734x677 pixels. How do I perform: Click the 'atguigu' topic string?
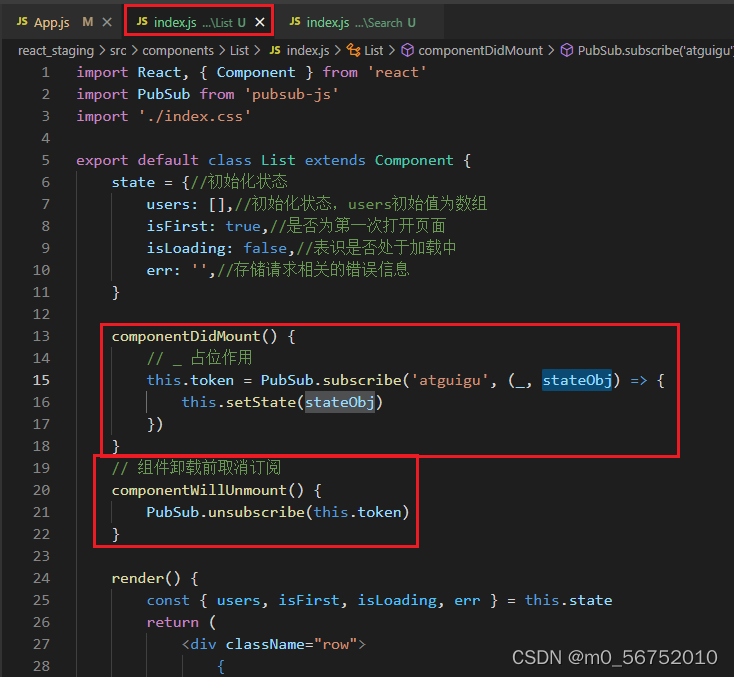pos(450,380)
